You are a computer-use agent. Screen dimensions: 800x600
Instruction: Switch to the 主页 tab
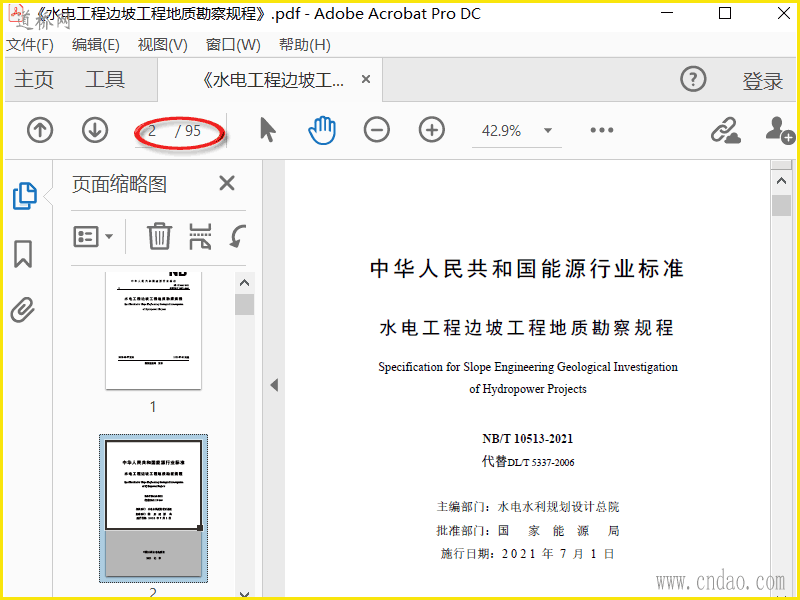(34, 80)
